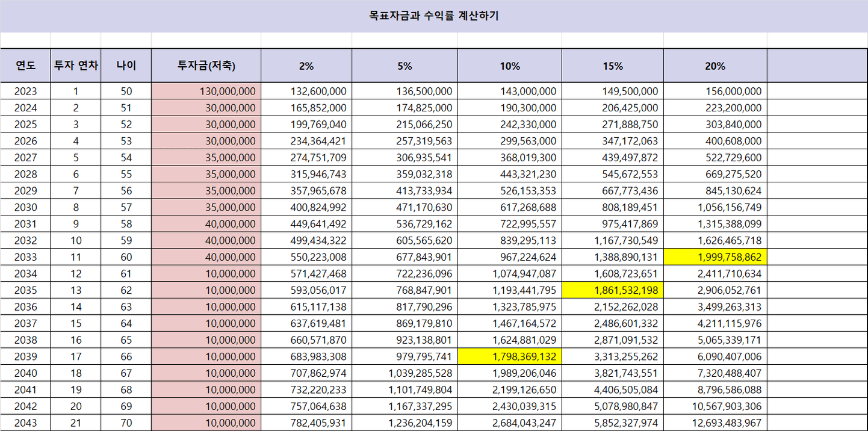Click the 2% return rate header

point(306,66)
